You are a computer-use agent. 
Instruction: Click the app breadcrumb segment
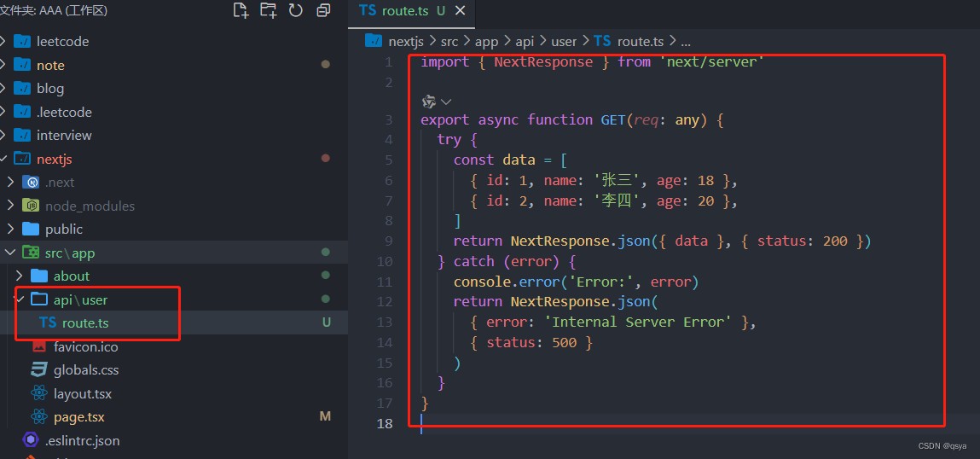click(488, 41)
